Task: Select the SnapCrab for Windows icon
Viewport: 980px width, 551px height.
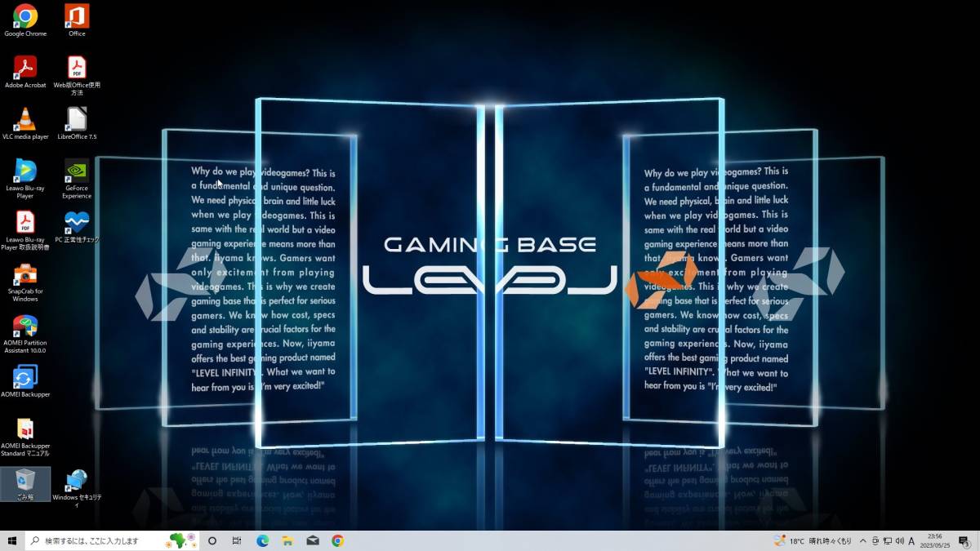Action: (x=25, y=282)
